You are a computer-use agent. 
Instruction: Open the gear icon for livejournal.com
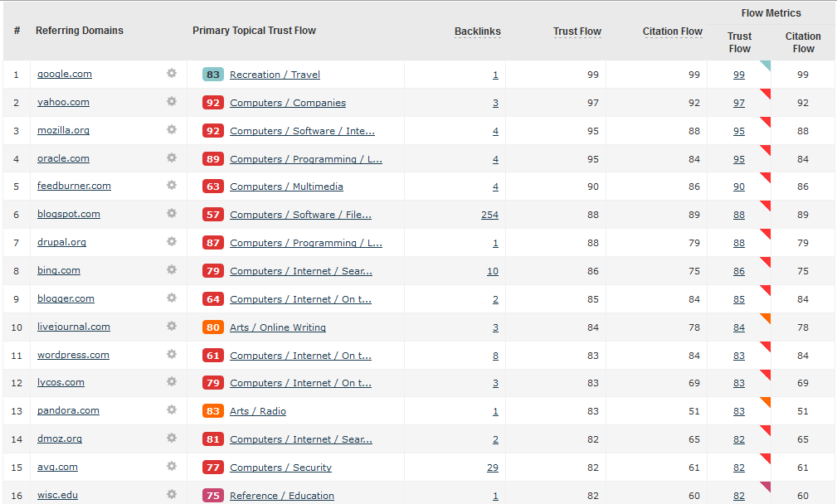click(172, 326)
